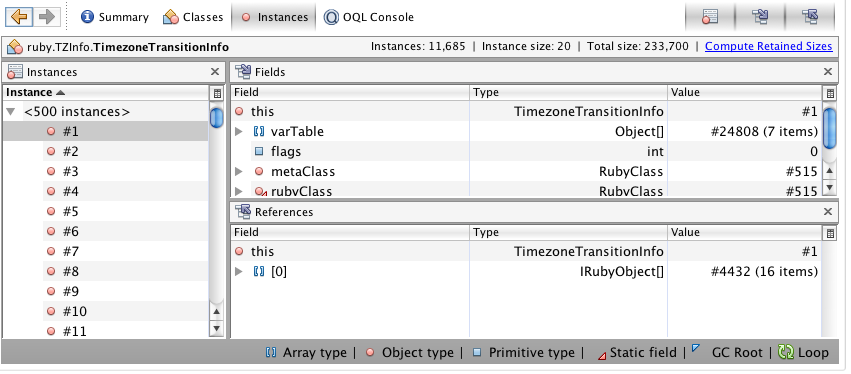Open column chooser icon in References table
The image size is (851, 374).
[830, 233]
